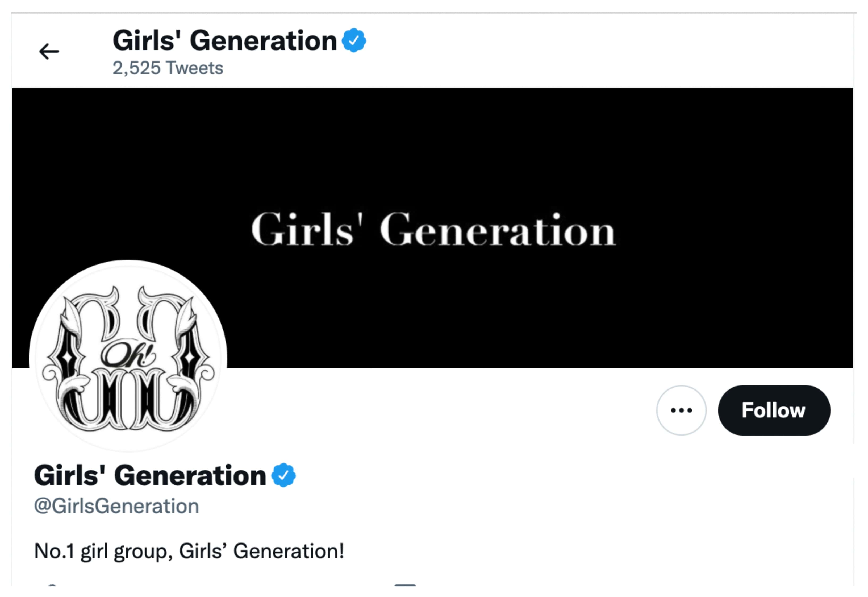
Task: Click the verified badge beside the header title
Action: [354, 40]
